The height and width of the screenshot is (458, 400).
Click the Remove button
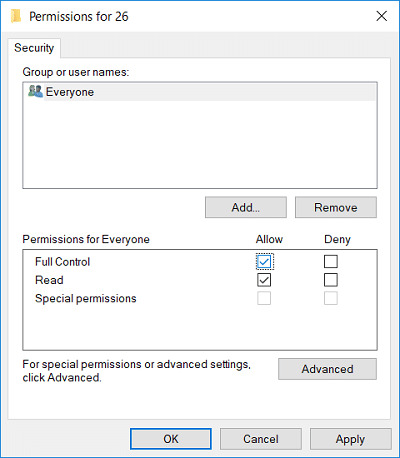(336, 207)
